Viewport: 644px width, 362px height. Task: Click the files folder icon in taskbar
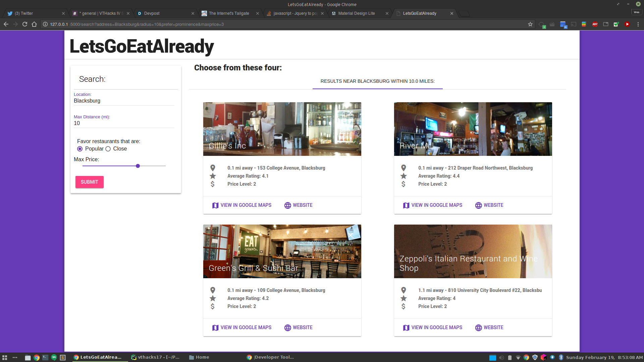click(x=28, y=357)
